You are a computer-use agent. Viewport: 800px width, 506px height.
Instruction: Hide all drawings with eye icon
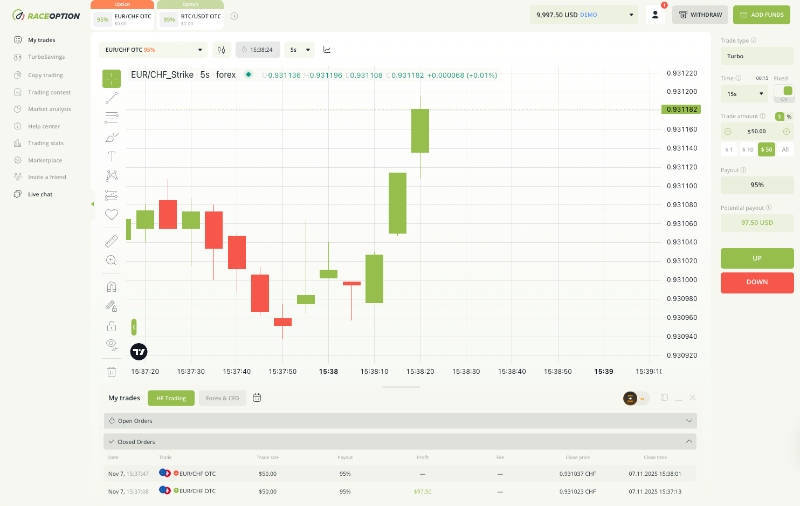pyautogui.click(x=111, y=344)
